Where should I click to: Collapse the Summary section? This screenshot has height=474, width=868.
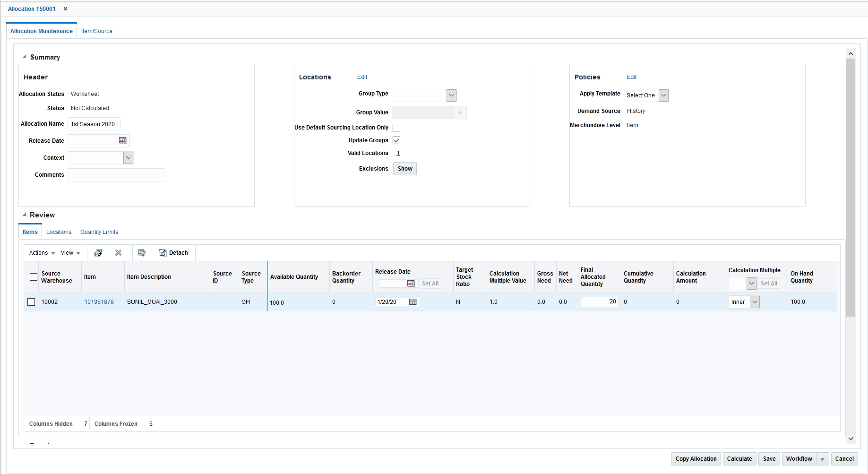(23, 56)
